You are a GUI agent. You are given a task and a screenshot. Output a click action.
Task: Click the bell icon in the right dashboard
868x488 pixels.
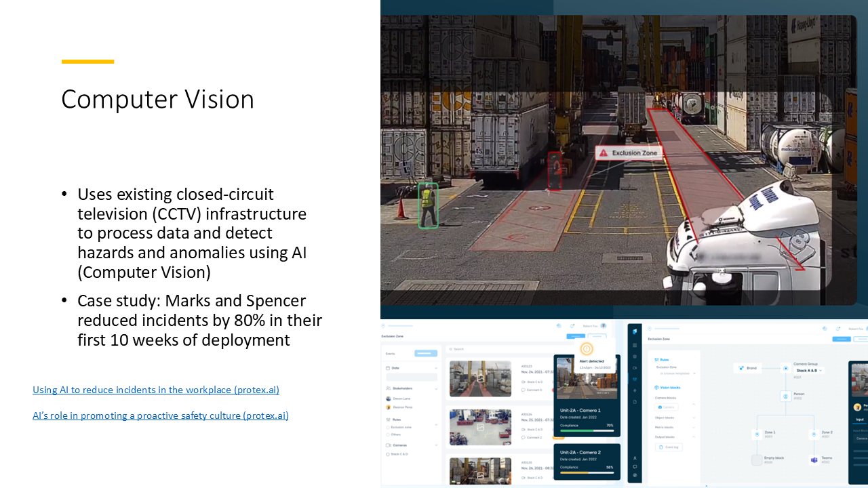[837, 329]
